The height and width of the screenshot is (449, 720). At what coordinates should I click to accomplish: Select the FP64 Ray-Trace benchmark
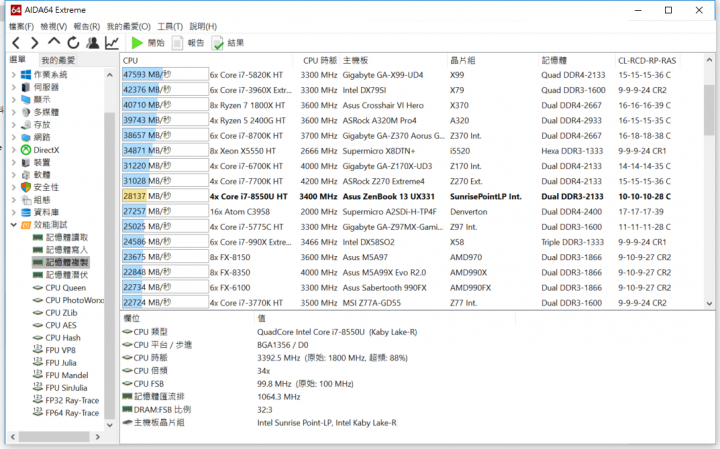point(72,413)
